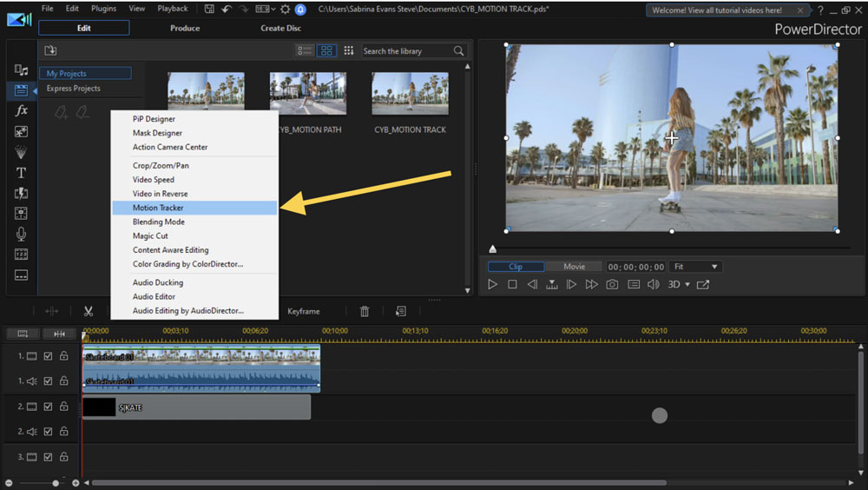This screenshot has height=490, width=868.
Task: Delete selected clip with trash icon
Action: point(365,311)
